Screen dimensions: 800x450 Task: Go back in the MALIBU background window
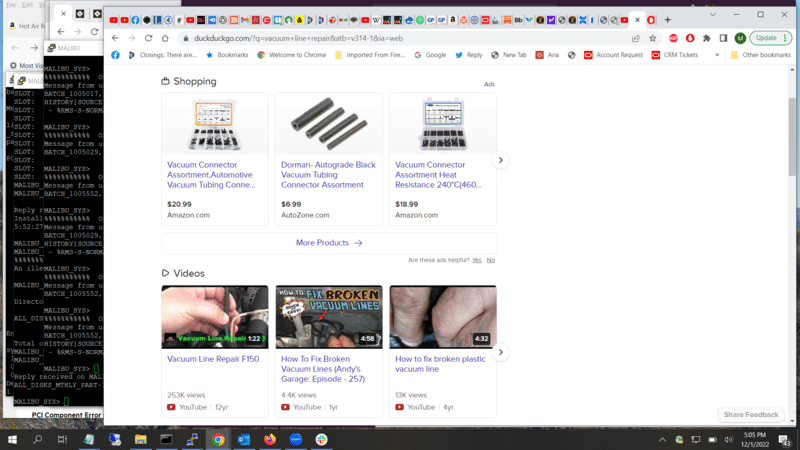[x=61, y=32]
